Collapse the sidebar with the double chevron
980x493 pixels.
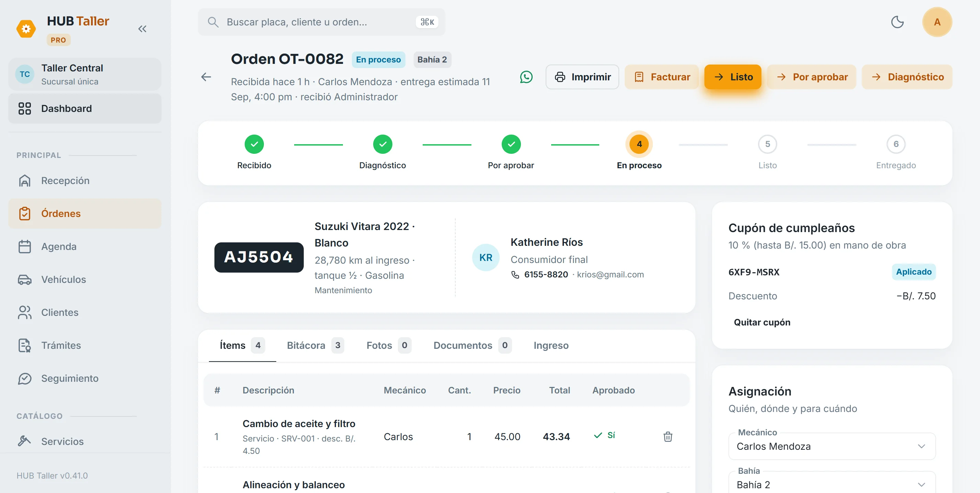point(142,29)
